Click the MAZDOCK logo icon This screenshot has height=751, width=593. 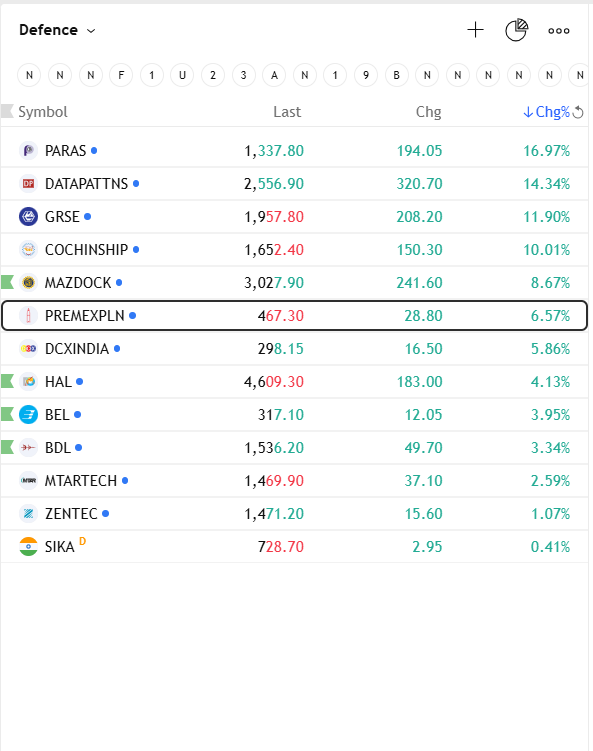click(x=28, y=283)
